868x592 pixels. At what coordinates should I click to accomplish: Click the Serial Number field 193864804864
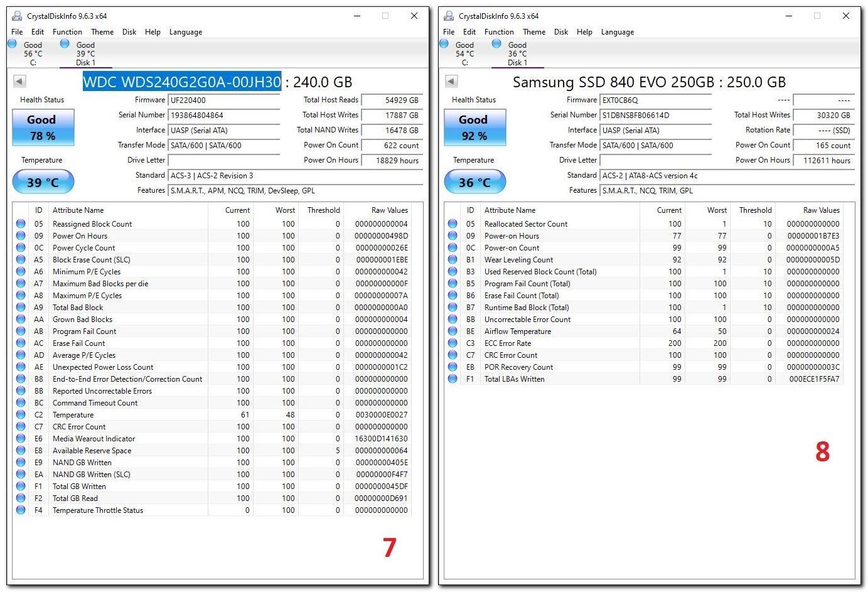224,116
